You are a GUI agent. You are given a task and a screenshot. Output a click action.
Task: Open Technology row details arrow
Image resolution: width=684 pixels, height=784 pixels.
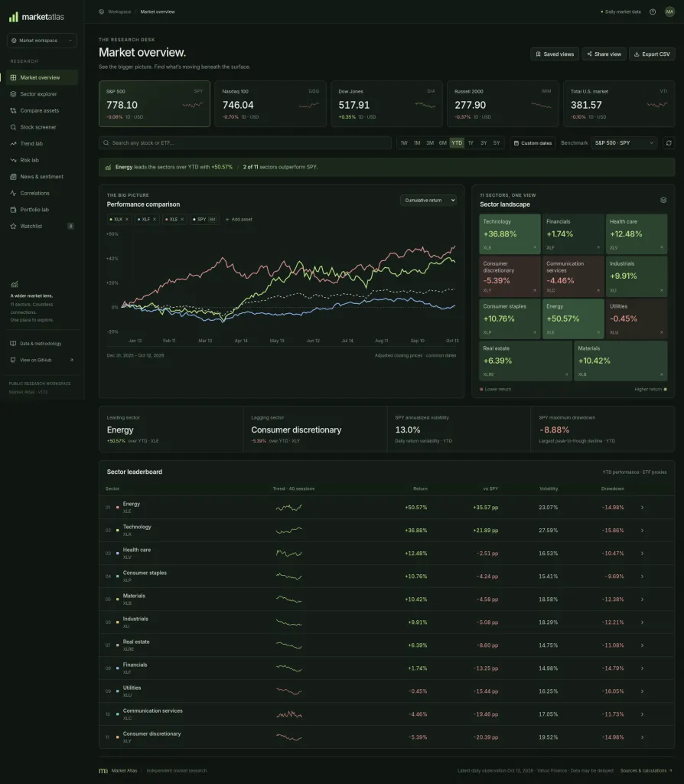642,531
